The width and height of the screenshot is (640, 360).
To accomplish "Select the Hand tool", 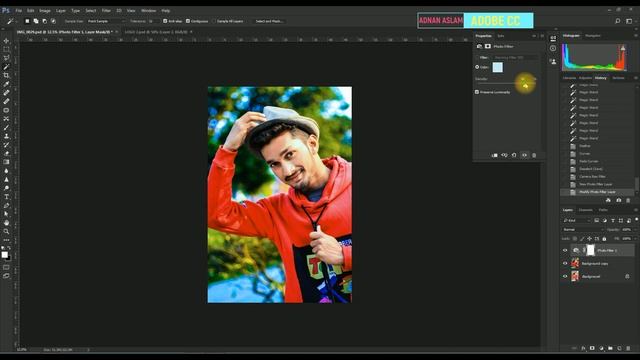I will click(6, 223).
